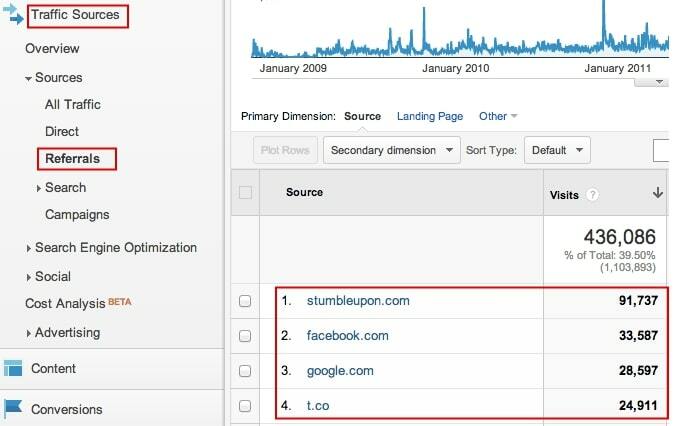Expand the Other primary dimension menu
Viewport: 676px width, 426px height.
click(498, 116)
